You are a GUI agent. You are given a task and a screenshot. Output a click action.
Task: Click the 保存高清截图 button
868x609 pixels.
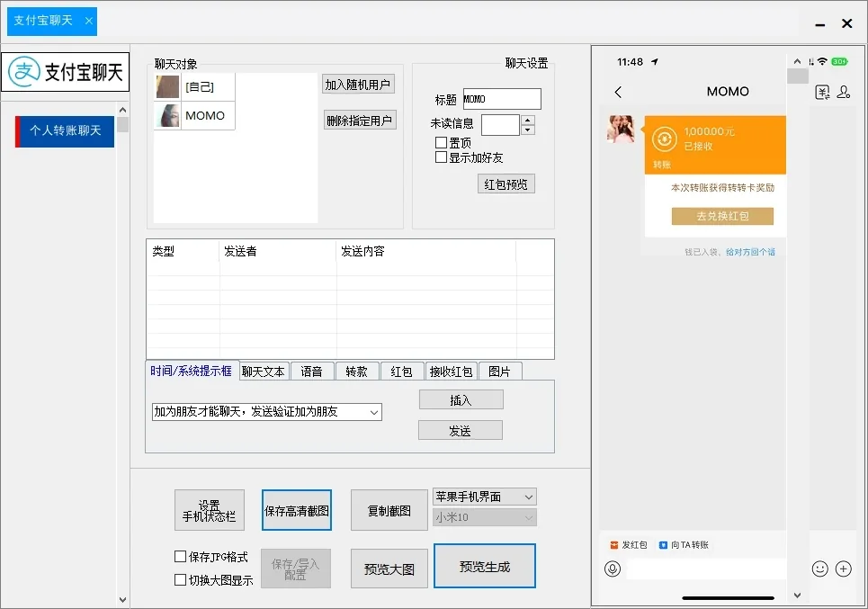(x=297, y=510)
